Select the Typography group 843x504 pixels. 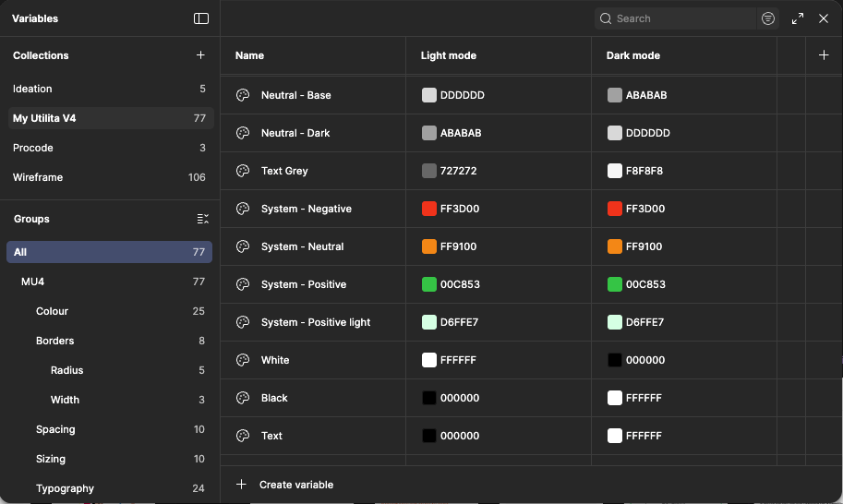click(109, 488)
